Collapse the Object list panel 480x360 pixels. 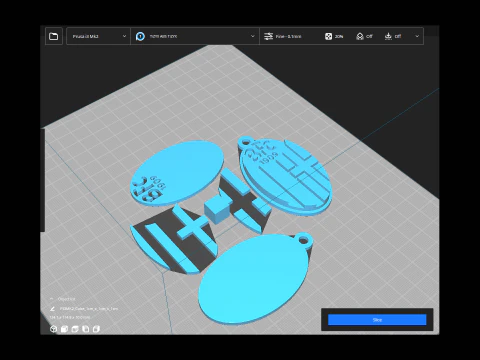52,299
